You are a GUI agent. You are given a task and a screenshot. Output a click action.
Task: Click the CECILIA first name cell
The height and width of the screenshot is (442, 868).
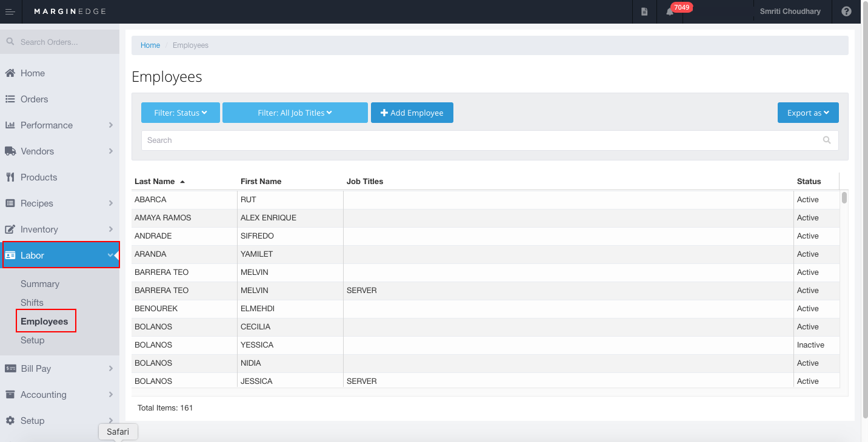pos(290,327)
